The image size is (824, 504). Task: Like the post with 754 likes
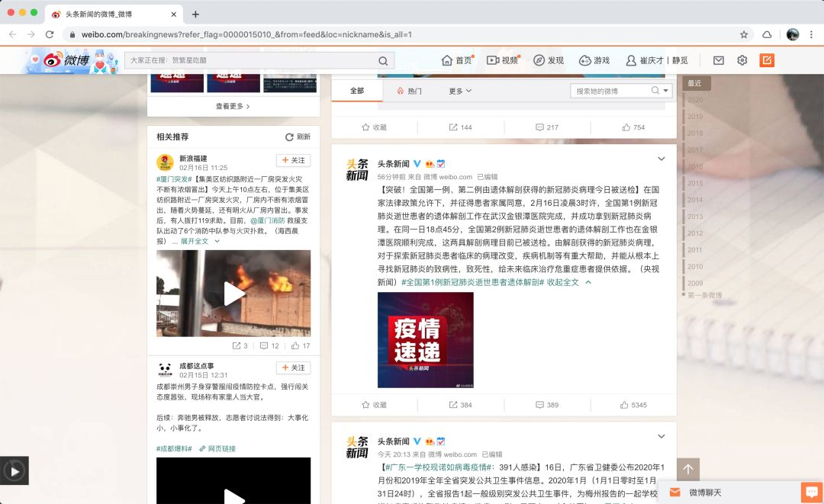[633, 127]
